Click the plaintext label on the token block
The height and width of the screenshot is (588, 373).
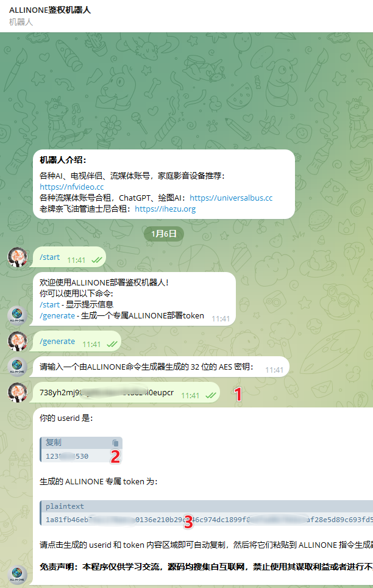tap(65, 507)
